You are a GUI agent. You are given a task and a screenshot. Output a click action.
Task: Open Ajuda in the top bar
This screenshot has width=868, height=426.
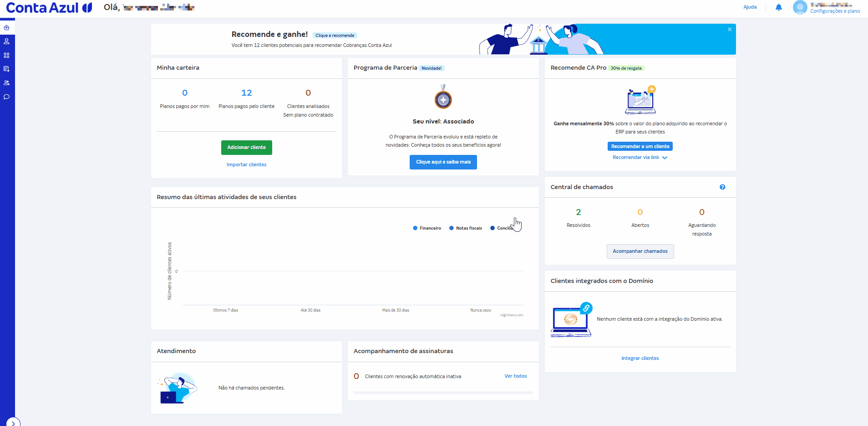tap(750, 7)
